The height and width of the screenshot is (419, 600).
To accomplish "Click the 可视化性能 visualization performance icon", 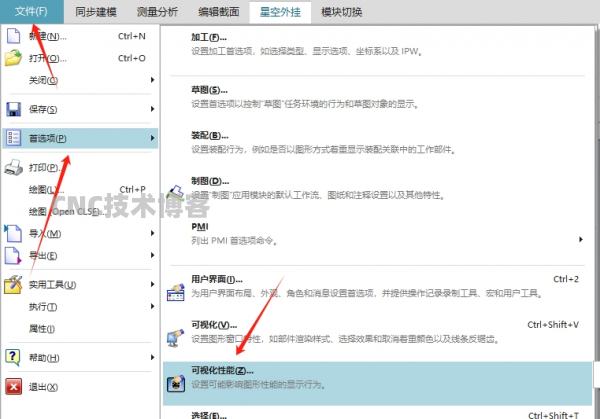I will [174, 384].
